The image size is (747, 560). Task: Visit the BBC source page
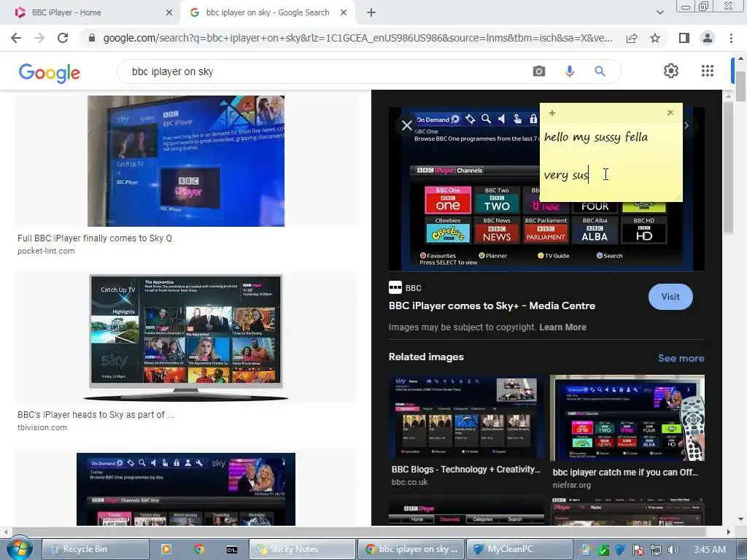pyautogui.click(x=670, y=297)
